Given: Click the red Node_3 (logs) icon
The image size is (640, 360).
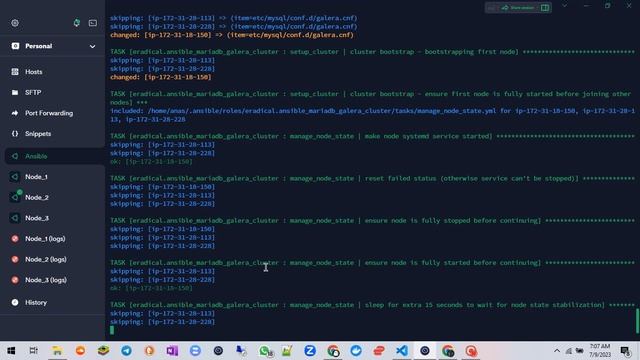Looking at the screenshot, I should (15, 280).
